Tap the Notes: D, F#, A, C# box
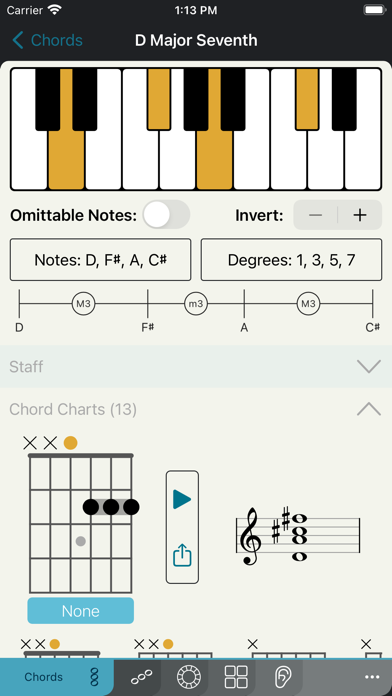This screenshot has width=392, height=696. 101,260
